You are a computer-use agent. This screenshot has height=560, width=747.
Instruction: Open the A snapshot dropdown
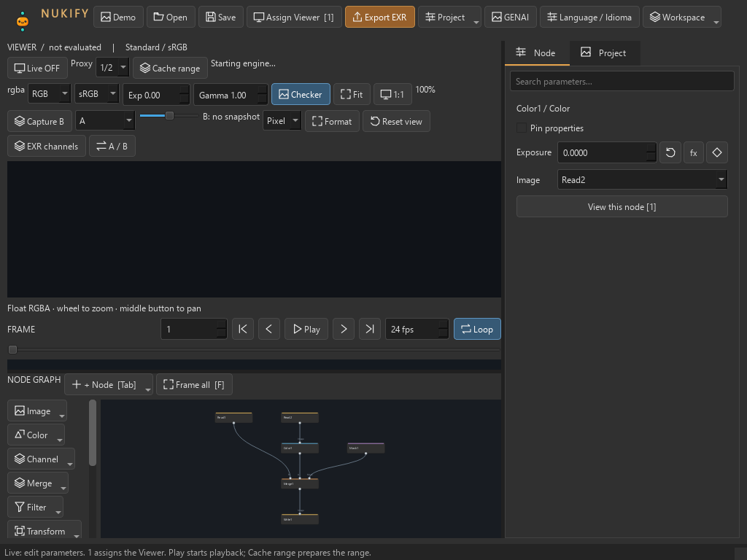pos(105,120)
